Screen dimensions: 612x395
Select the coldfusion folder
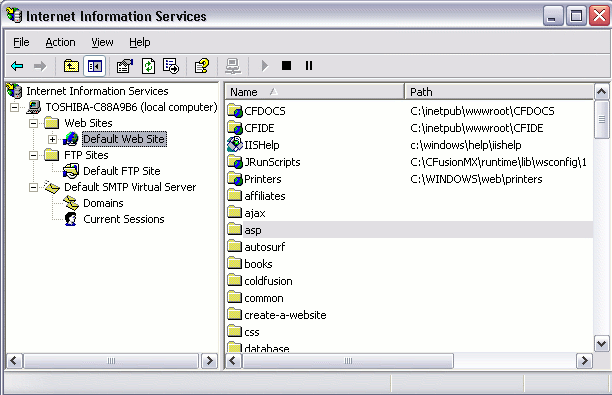pyautogui.click(x=268, y=281)
